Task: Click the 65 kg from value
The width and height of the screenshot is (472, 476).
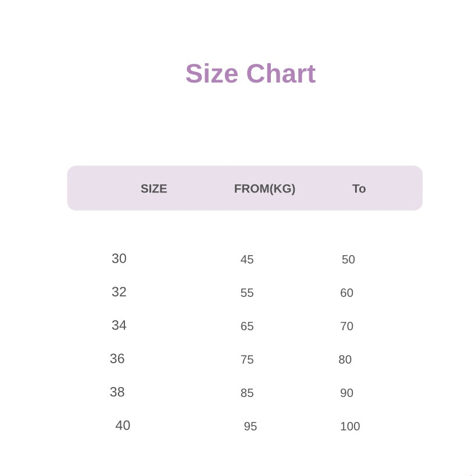Action: 247,327
